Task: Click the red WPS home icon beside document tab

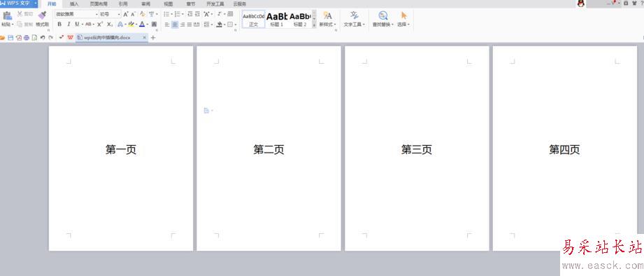Action: point(70,37)
